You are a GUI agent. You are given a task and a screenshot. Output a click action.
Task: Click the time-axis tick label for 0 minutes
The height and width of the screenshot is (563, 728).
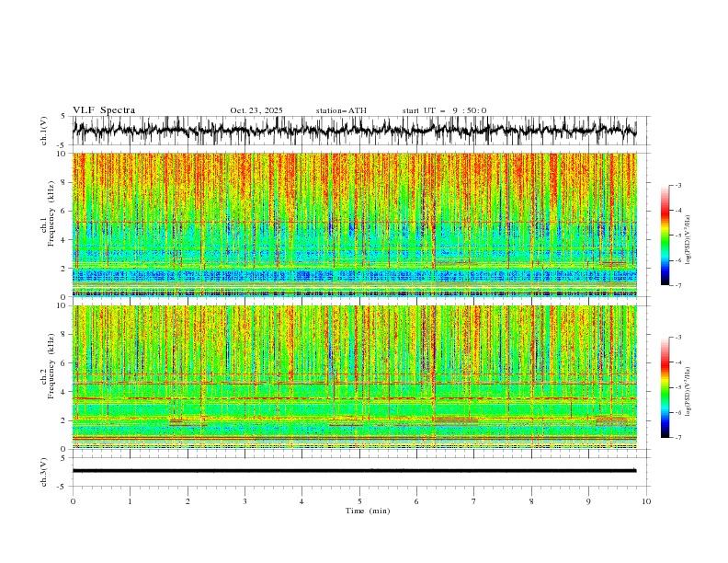(x=73, y=501)
